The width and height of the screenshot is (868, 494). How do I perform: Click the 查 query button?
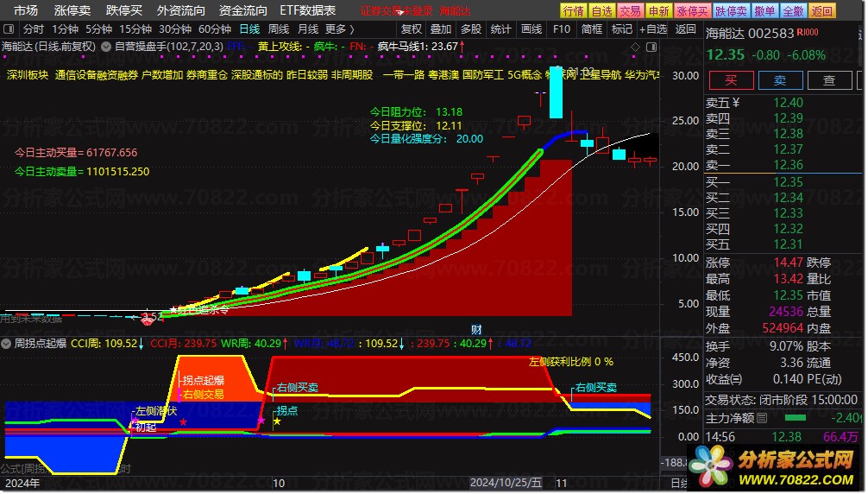coord(829,81)
